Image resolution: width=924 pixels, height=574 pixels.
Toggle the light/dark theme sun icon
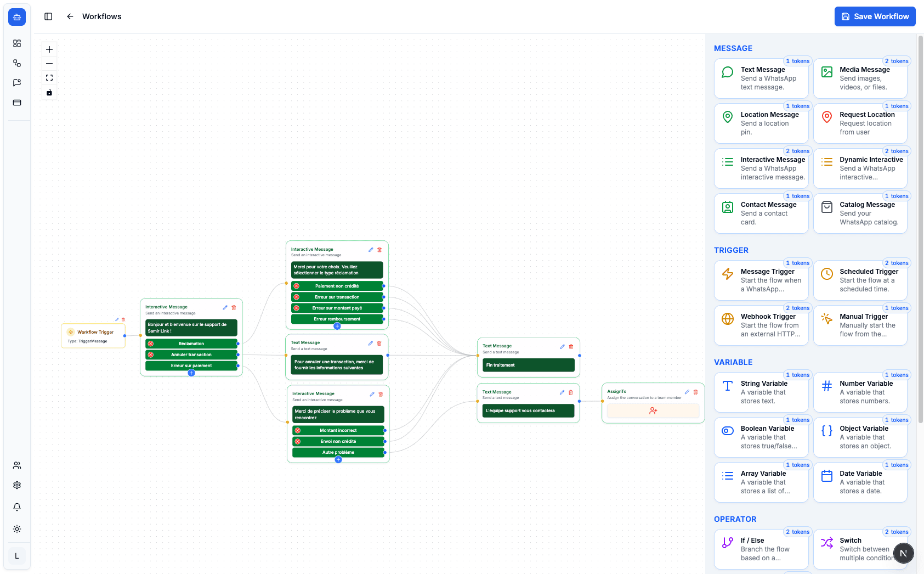pyautogui.click(x=17, y=529)
